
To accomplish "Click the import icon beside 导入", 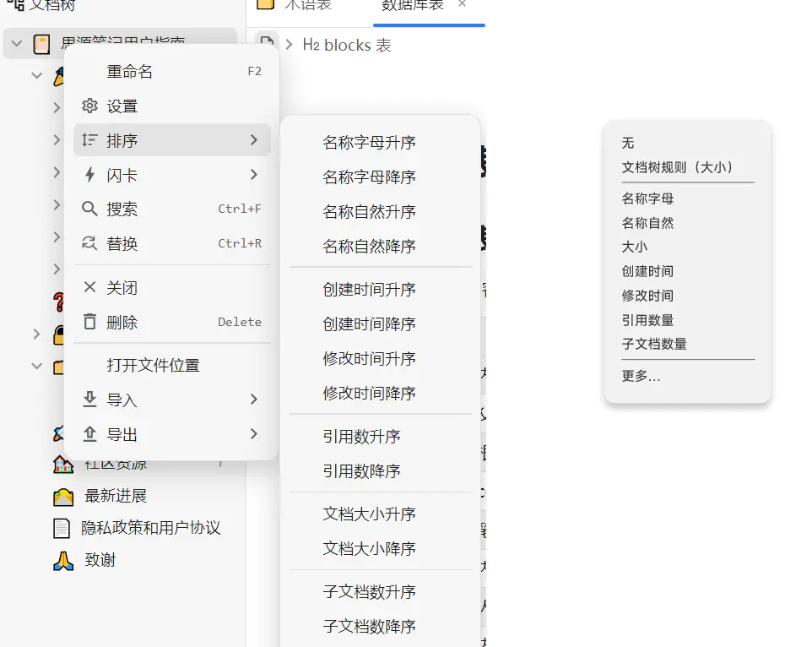I will (89, 400).
